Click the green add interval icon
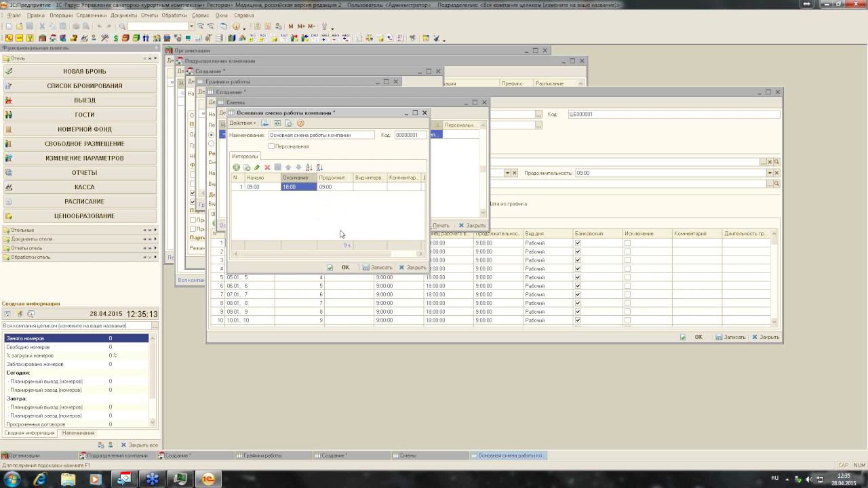 tap(236, 167)
